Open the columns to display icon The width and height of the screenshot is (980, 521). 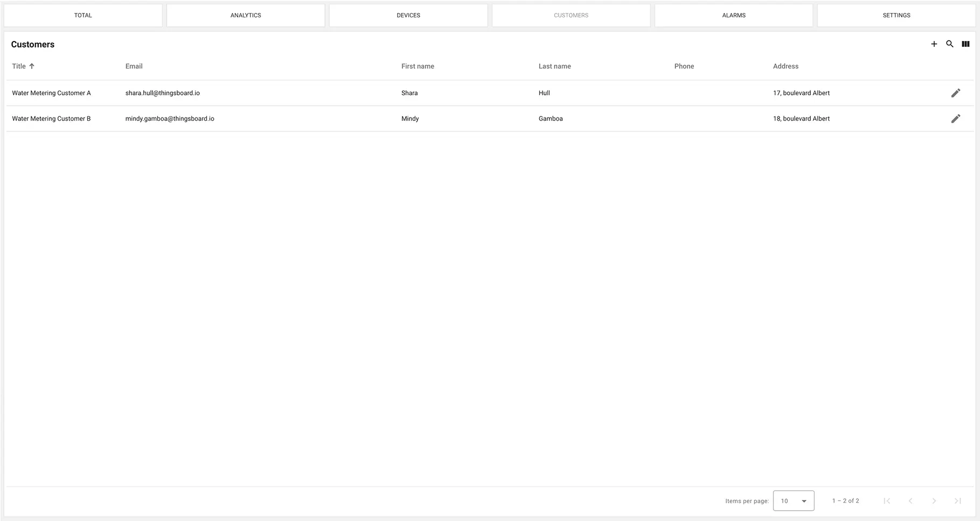pyautogui.click(x=965, y=44)
